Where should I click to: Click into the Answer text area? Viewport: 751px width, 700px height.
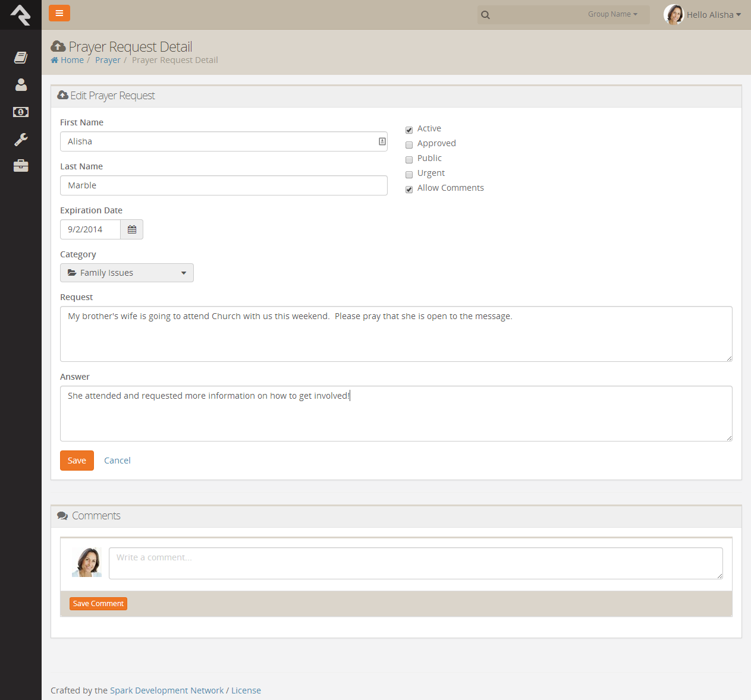(396, 414)
